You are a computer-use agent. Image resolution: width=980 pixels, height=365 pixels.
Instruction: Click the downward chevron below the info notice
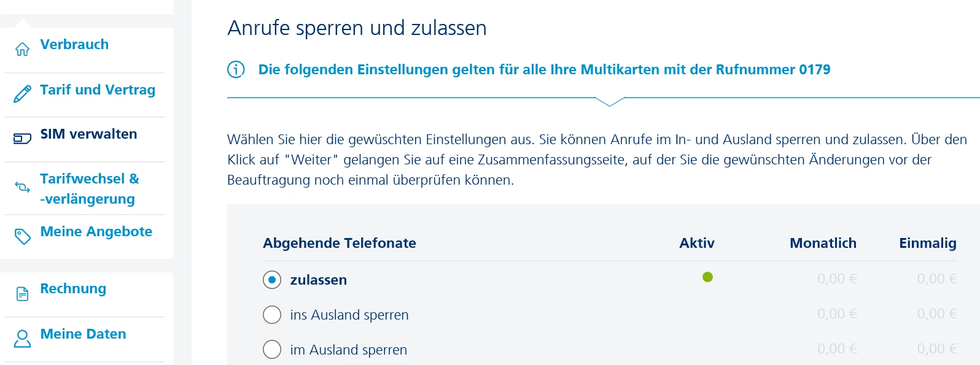pyautogui.click(x=610, y=101)
